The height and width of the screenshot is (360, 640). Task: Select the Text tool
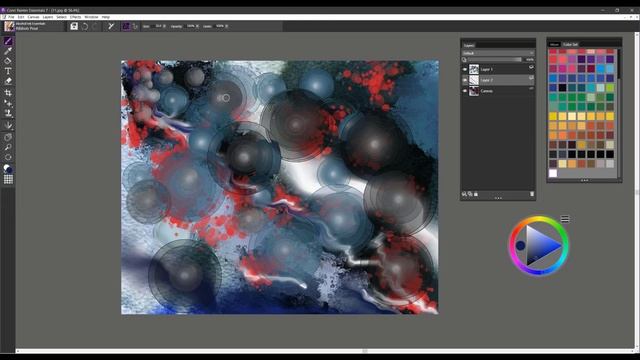pyautogui.click(x=8, y=71)
